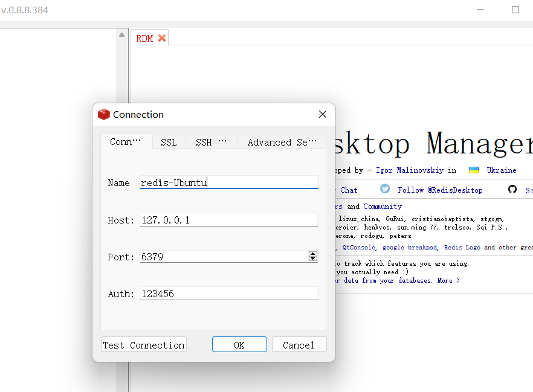Click the Ukraine flag icon
Viewport: 533px width, 392px height.
tap(474, 170)
